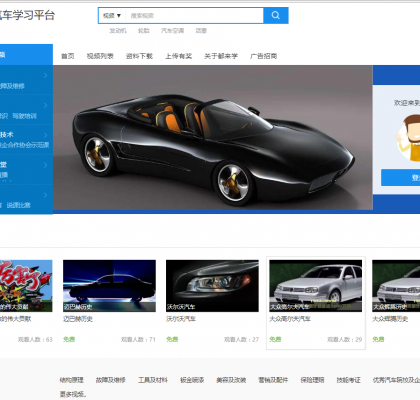Click the 免费 label under 迈巴赫历史
Image resolution: width=420 pixels, height=400 pixels.
click(69, 339)
